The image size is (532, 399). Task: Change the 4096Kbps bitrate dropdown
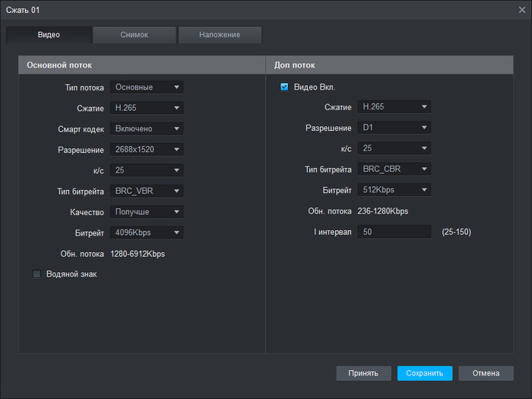pyautogui.click(x=147, y=232)
